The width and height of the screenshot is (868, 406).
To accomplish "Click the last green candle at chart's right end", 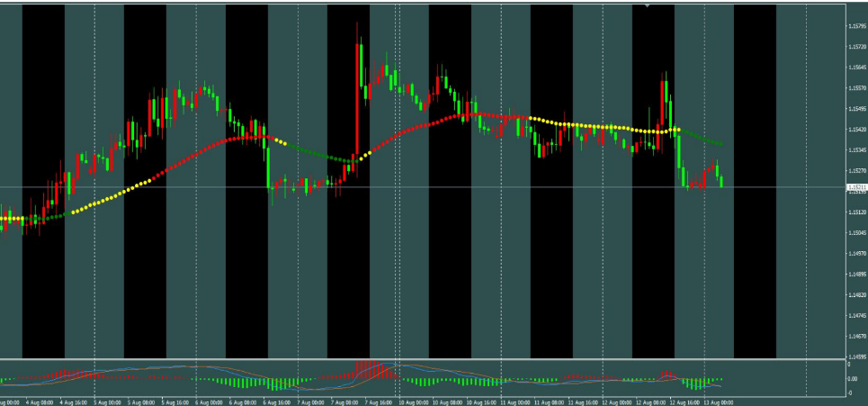I will pos(721,182).
